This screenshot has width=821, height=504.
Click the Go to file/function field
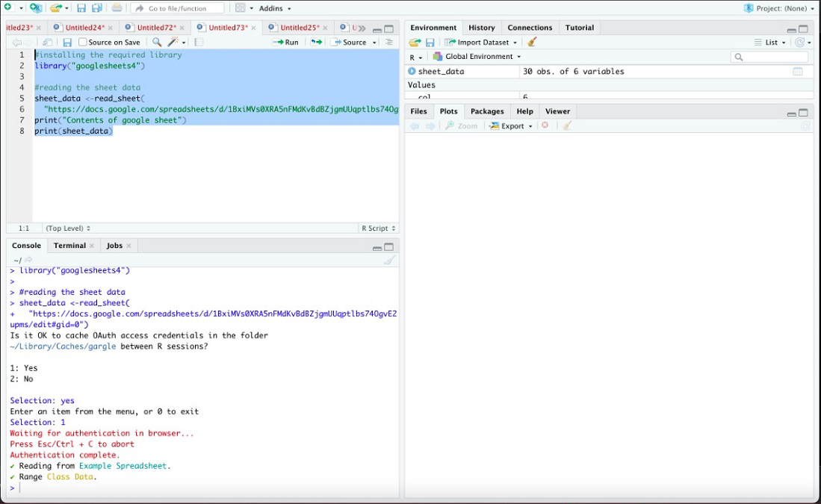[178, 8]
